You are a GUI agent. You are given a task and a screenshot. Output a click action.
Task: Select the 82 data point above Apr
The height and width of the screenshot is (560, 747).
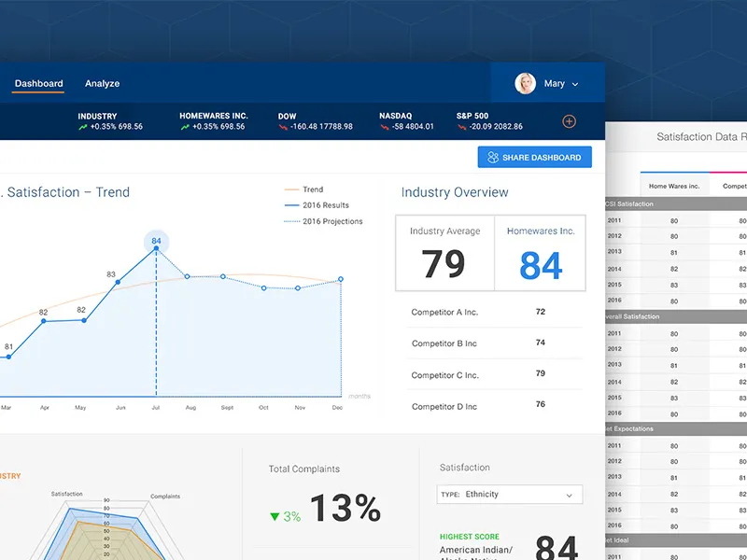43,321
